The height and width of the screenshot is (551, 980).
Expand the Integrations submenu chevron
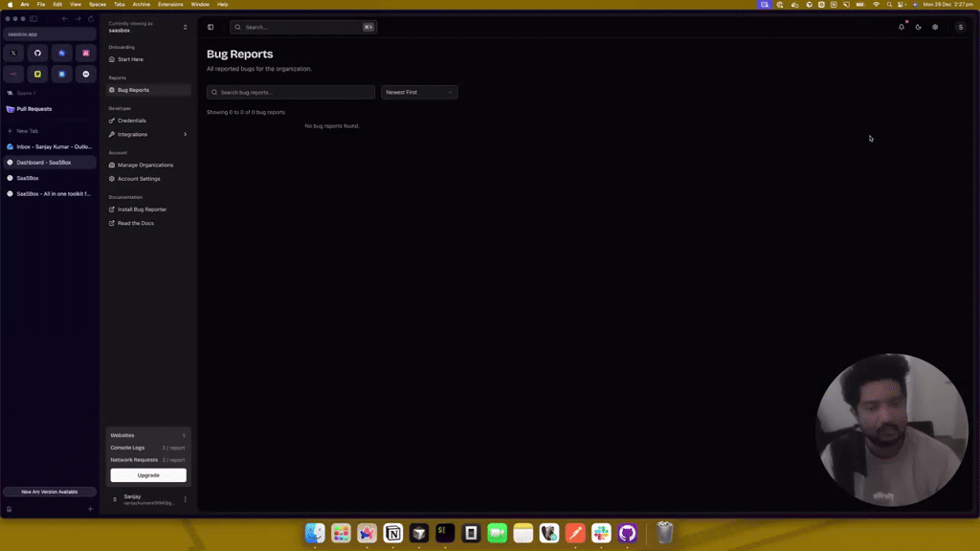click(x=185, y=134)
